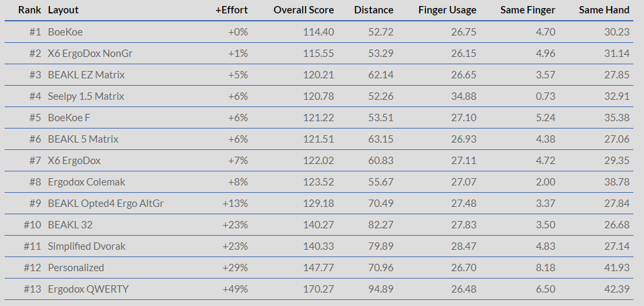Open the Simplified Dvorak layout

click(86, 246)
